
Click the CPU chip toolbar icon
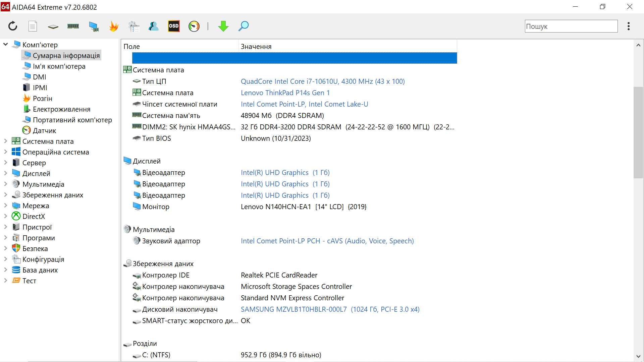53,26
